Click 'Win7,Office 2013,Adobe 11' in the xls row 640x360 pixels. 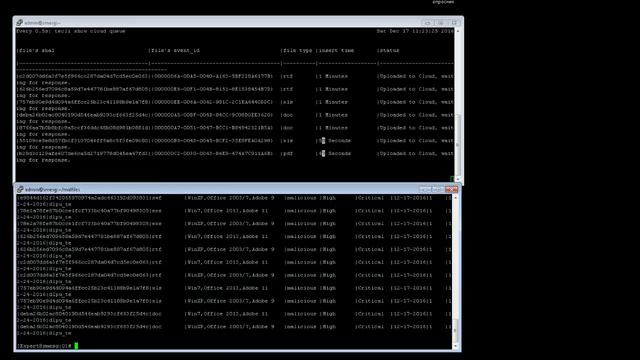click(x=227, y=288)
